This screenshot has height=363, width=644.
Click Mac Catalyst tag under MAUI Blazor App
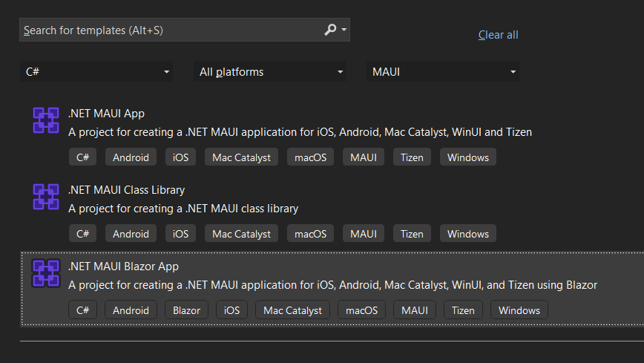[292, 310]
